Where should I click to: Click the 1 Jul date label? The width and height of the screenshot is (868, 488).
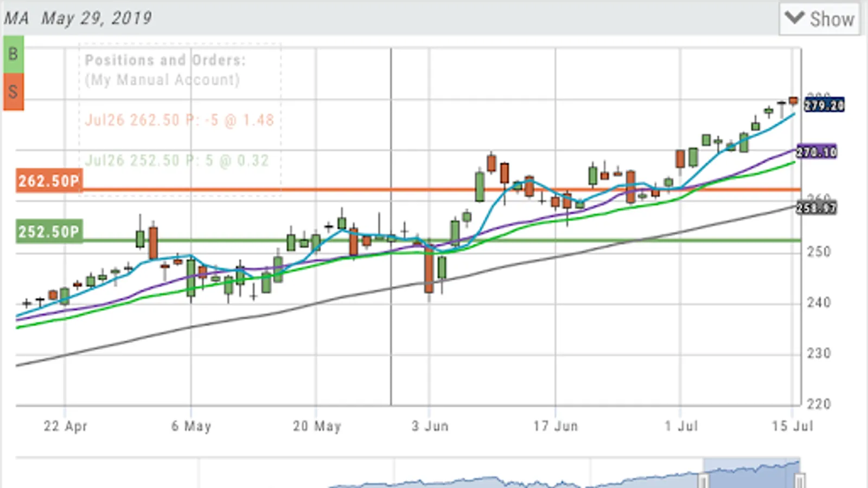(681, 426)
